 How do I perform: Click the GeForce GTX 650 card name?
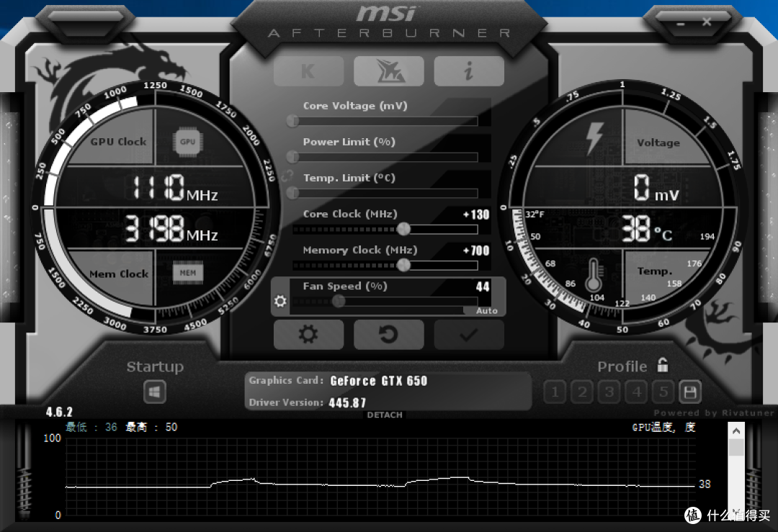(x=379, y=381)
